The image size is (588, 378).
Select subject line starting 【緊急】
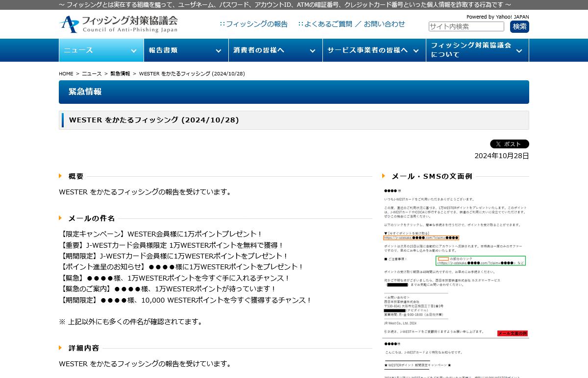175,278
